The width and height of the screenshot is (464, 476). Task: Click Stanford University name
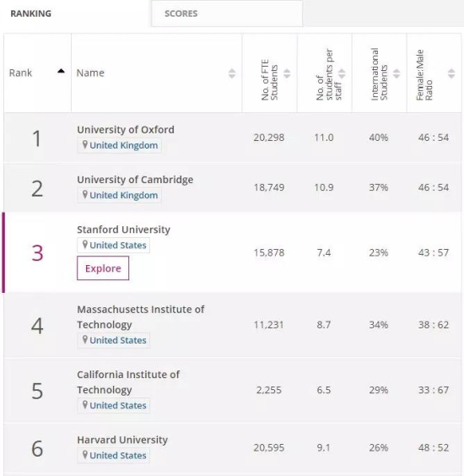[123, 230]
